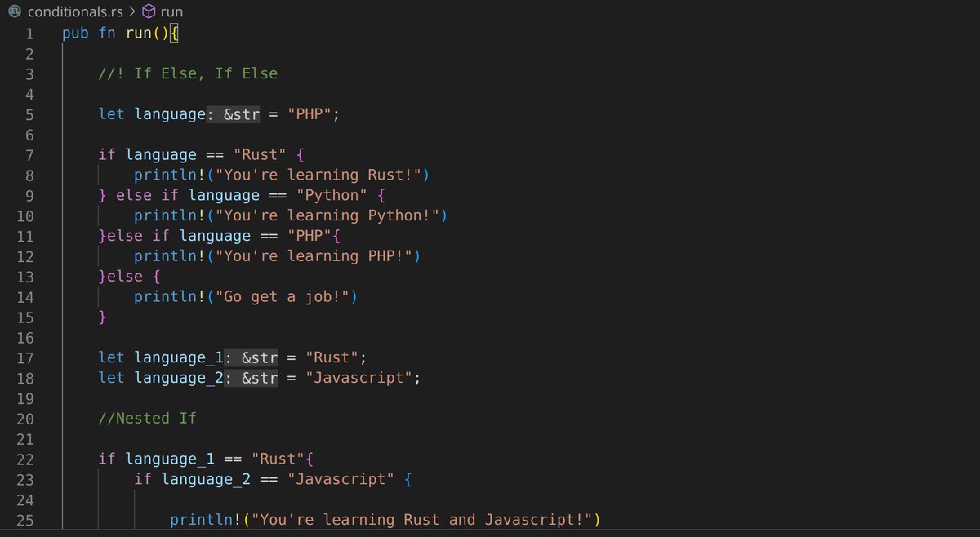This screenshot has height=537, width=980.
Task: Open the run breadcrumb symbol item
Action: point(171,12)
